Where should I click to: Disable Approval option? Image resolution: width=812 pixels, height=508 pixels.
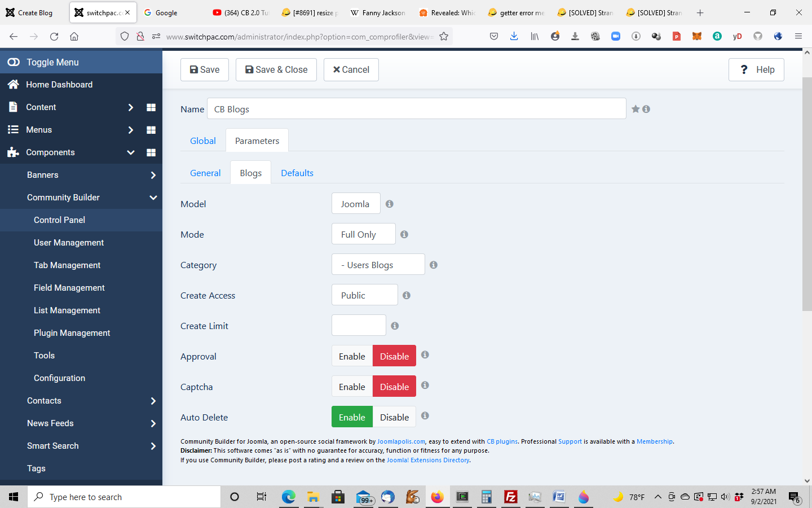[x=394, y=356]
